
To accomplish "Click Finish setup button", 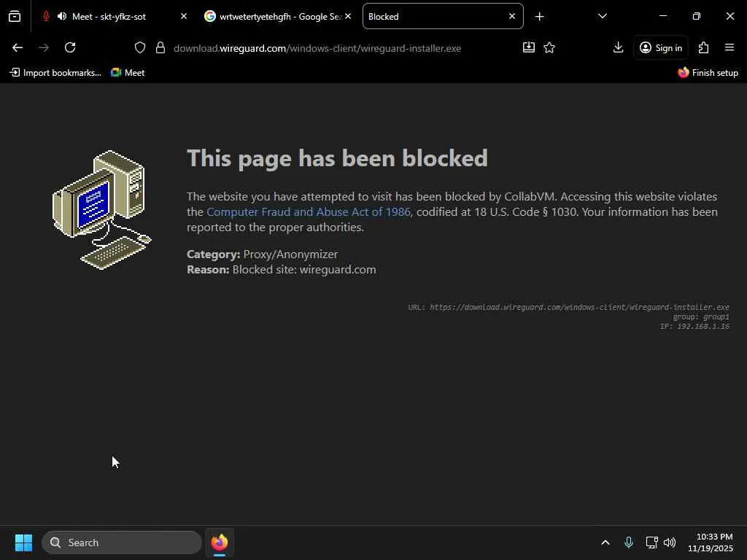I will (708, 73).
